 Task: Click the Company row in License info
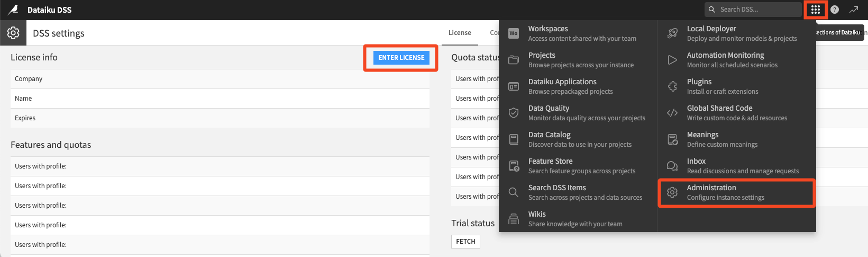220,79
